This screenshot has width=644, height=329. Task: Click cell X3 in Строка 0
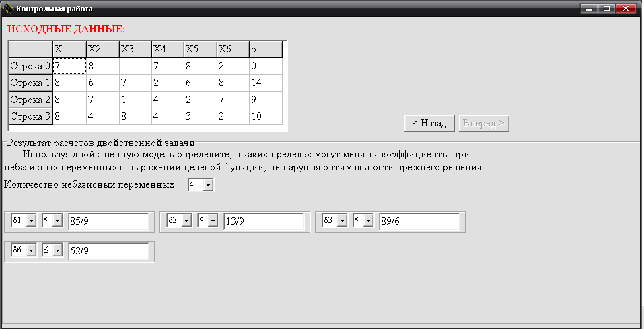point(135,66)
